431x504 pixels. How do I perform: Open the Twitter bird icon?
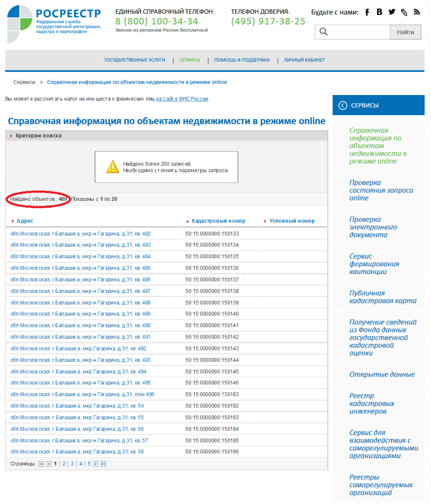click(x=392, y=12)
